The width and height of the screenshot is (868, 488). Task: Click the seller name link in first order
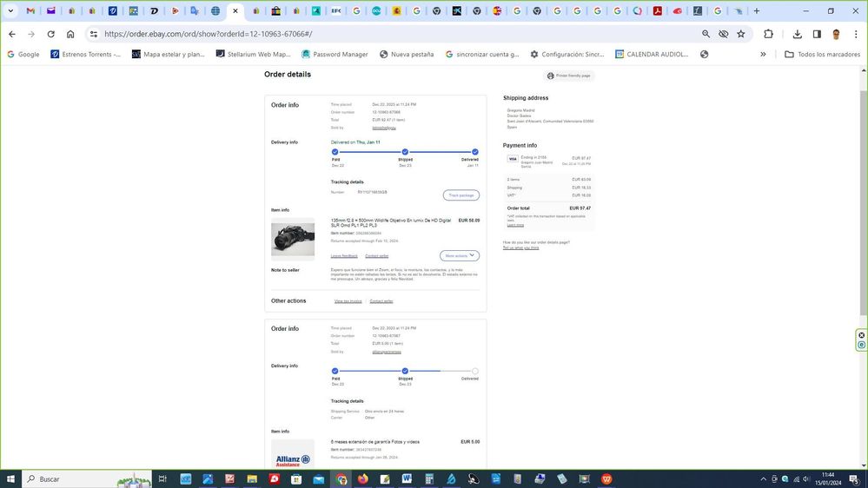coord(384,128)
